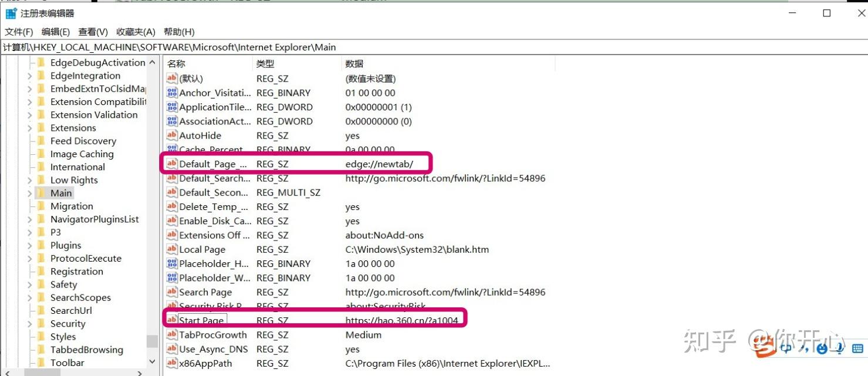Click the Security key folder icon
The image size is (868, 376).
(41, 324)
